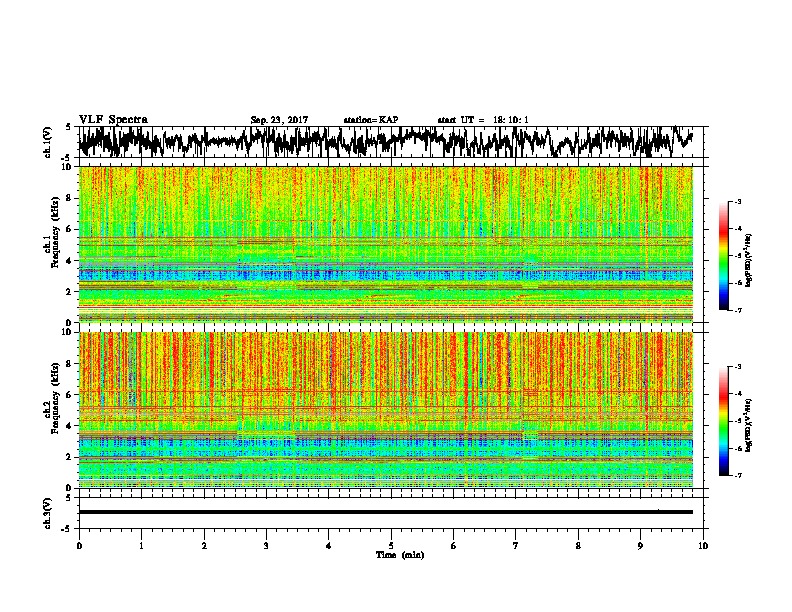Click the time axis tick label '7'
This screenshot has height=612, width=792.
click(x=516, y=546)
